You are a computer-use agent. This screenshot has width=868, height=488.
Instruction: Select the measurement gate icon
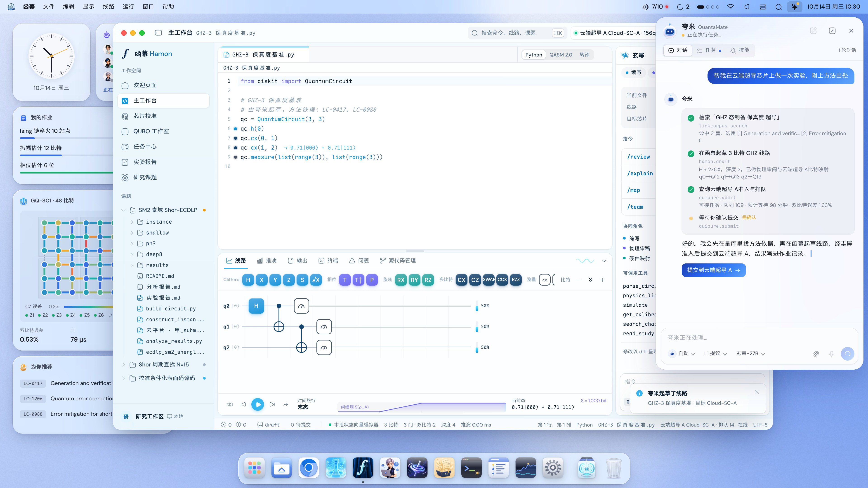545,279
